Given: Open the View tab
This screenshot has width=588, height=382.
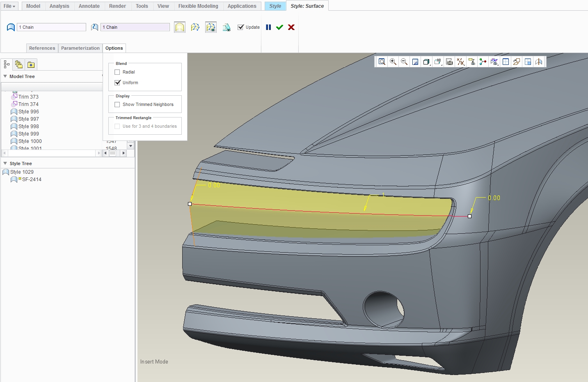Looking at the screenshot, I should 163,6.
